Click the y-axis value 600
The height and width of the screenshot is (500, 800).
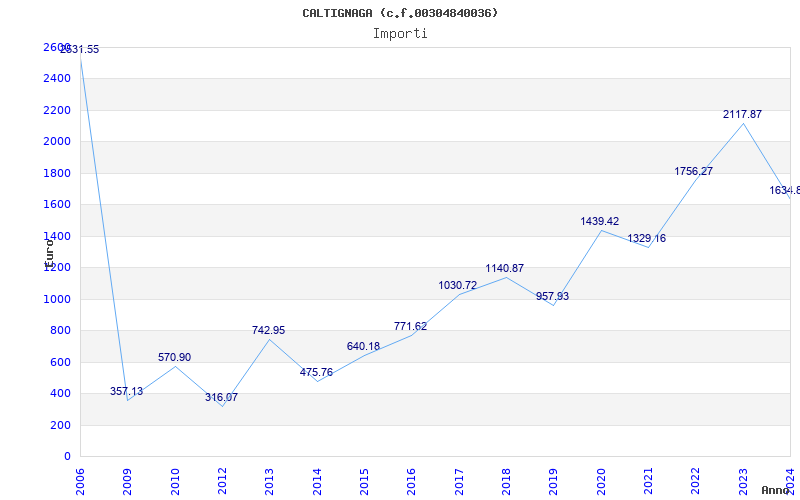[60, 362]
